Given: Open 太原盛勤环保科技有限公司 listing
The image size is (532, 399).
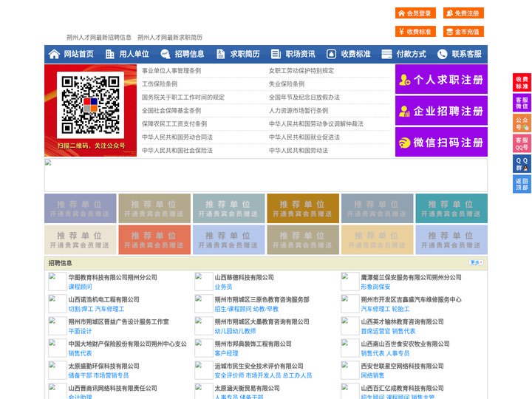Looking at the screenshot, I should (104, 366).
